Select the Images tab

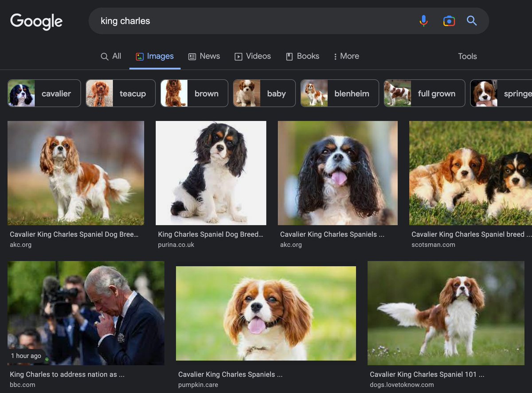tap(155, 56)
